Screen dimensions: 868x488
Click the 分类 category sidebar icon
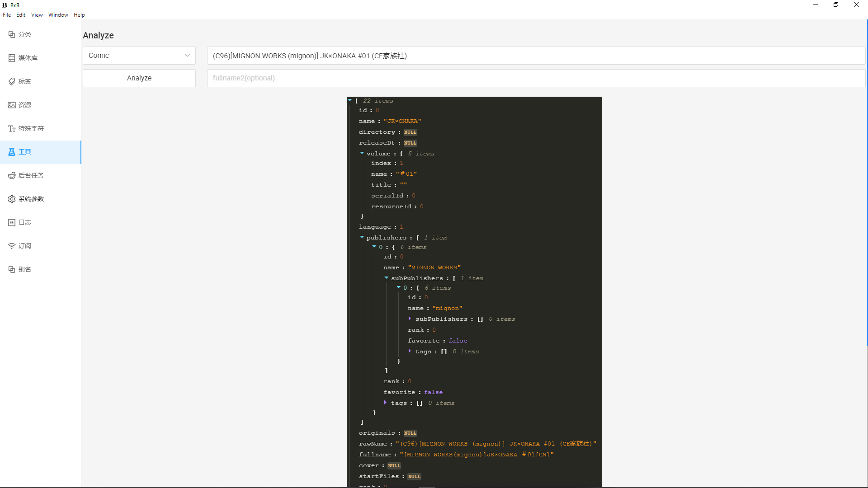[x=12, y=34]
